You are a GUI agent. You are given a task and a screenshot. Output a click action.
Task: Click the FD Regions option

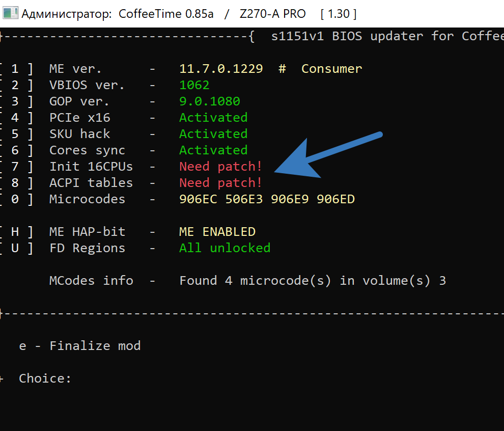click(87, 248)
